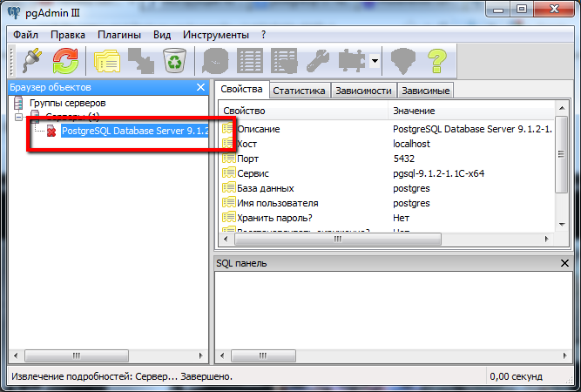Viewport: 581px width, 392px height.
Task: Switch to the Зависимые tab
Action: click(426, 91)
